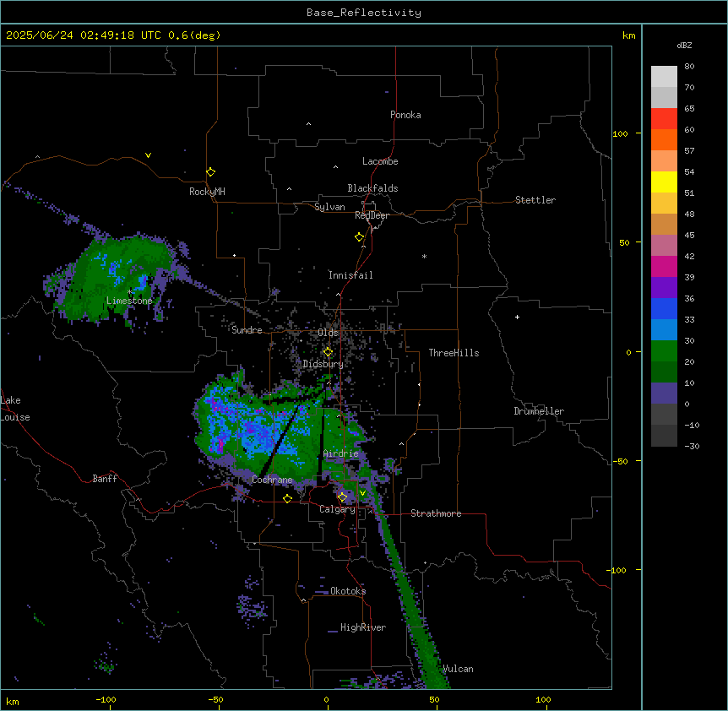Click the Cochrane city label
The image size is (728, 711).
point(272,480)
